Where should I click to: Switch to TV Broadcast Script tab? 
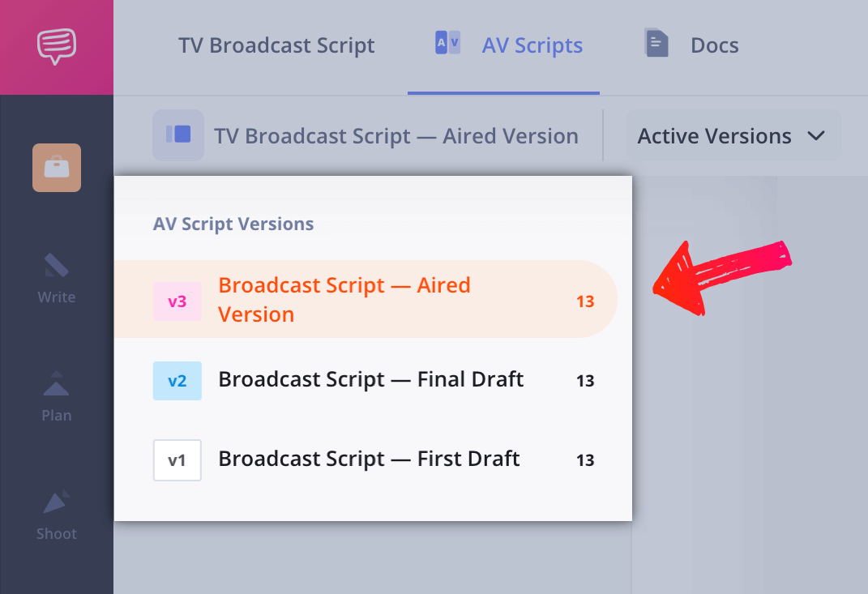click(276, 45)
